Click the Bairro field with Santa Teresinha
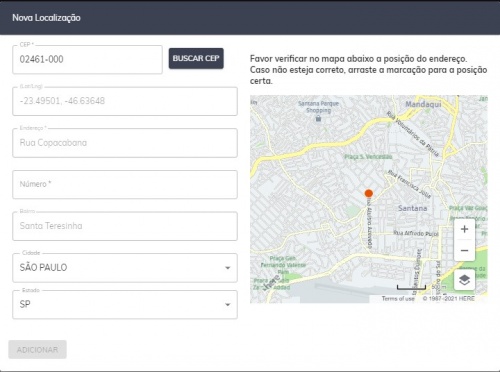The width and height of the screenshot is (500, 372). click(125, 226)
